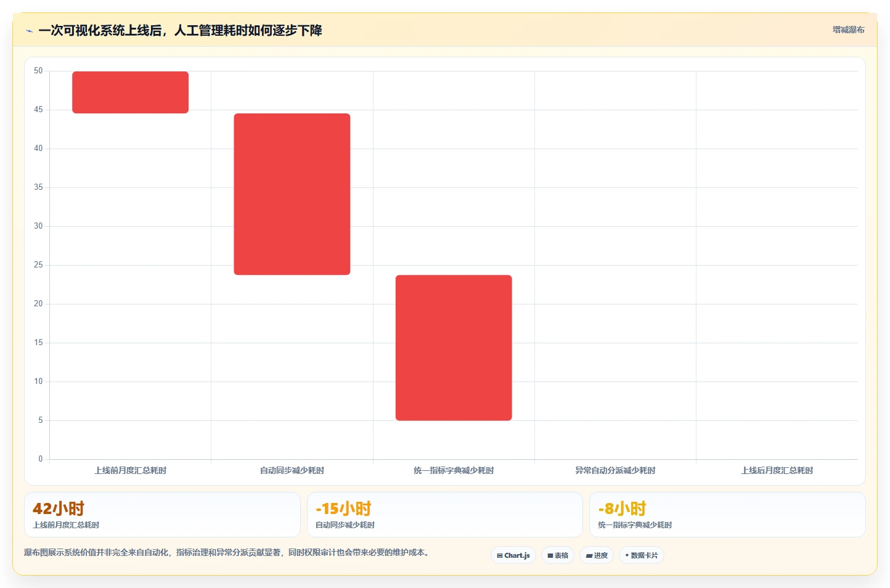Click the -15小时 stat card
Screen dimensions: 890x588
pos(445,515)
